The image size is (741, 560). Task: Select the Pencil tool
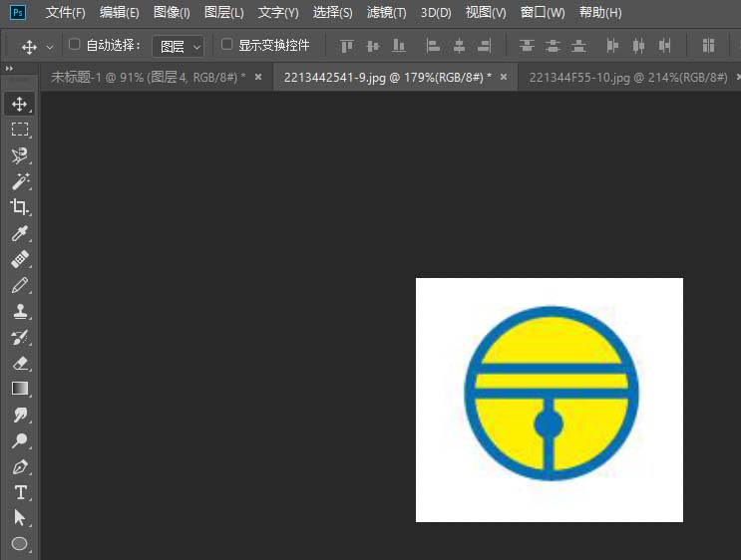19,285
